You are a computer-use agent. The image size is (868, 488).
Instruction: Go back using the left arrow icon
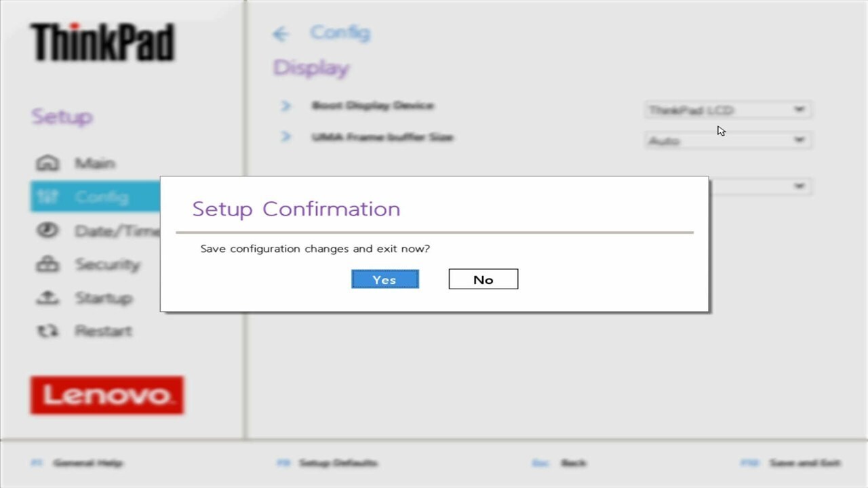coord(281,34)
